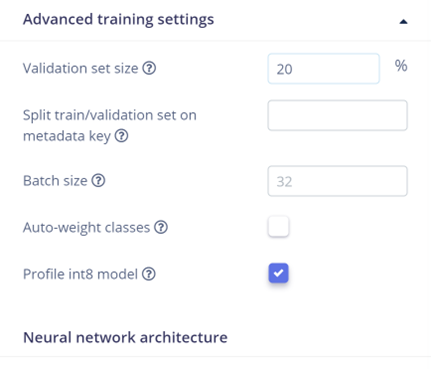Screen dimensions: 431x369
Task: Click the Auto-weight classes label text
Action: pyautogui.click(x=86, y=228)
